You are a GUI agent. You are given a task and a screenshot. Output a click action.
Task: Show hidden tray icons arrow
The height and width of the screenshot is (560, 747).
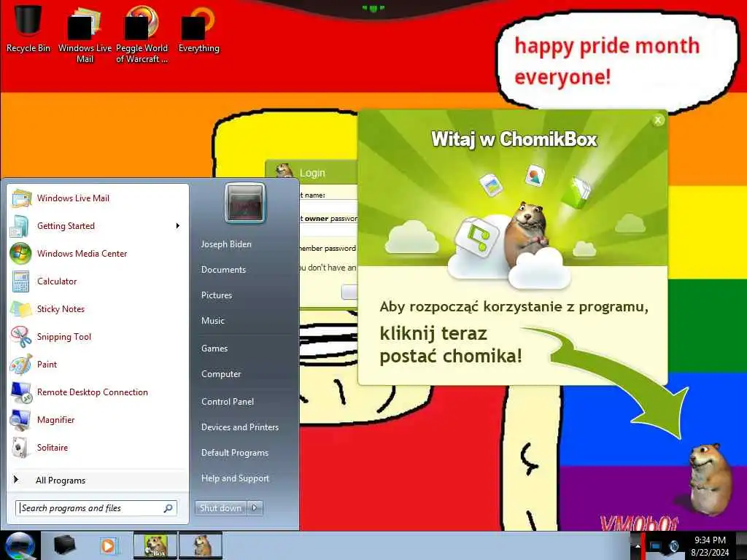638,546
